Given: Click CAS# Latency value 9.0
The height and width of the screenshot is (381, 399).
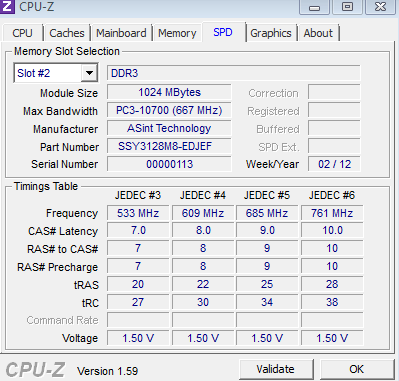Looking at the screenshot, I should 267,231.
